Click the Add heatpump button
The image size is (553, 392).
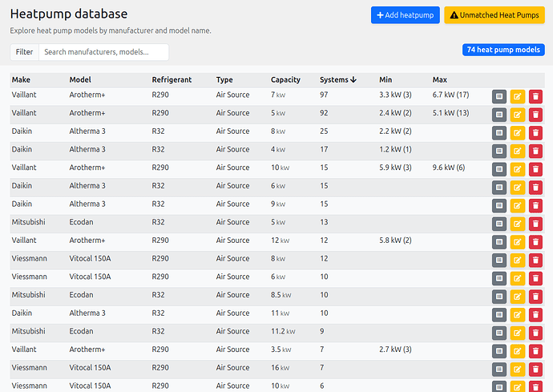pos(405,15)
